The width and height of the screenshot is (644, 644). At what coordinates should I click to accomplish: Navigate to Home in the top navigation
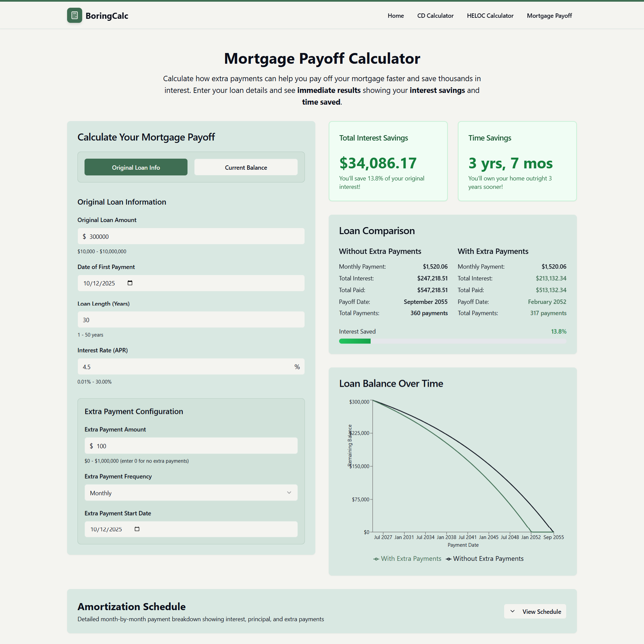(x=395, y=16)
